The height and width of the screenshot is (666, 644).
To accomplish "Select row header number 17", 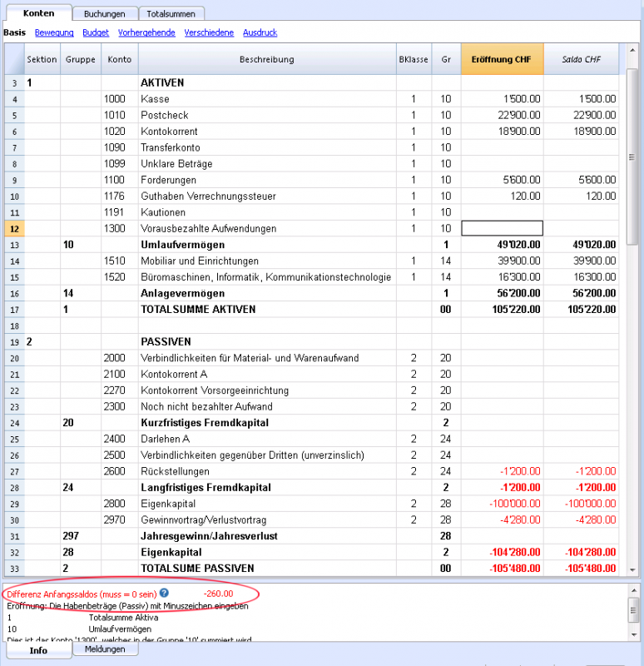I will pyautogui.click(x=14, y=310).
